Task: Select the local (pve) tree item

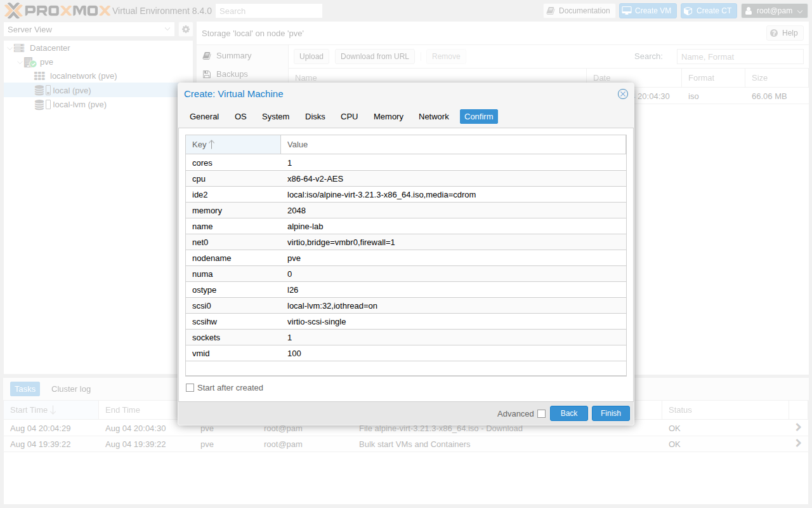Action: pyautogui.click(x=72, y=90)
